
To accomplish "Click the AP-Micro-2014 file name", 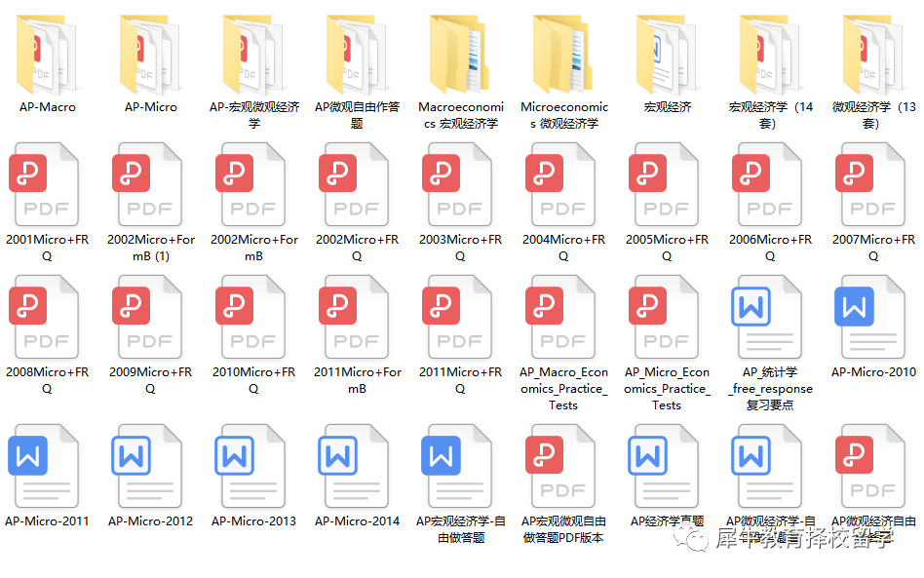I will pos(357,521).
